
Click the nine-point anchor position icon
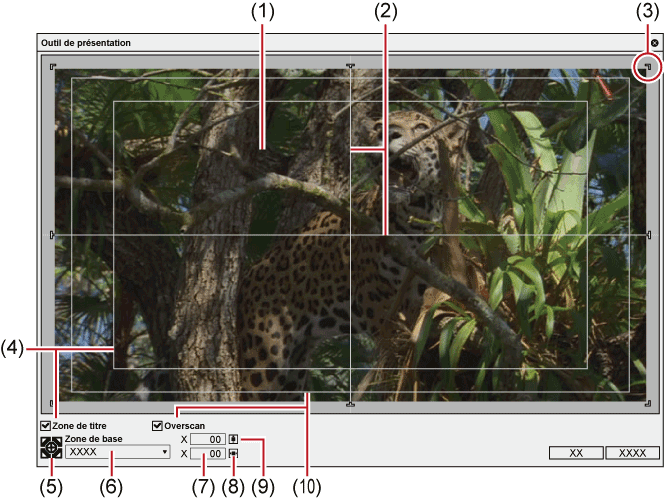pyautogui.click(x=51, y=448)
